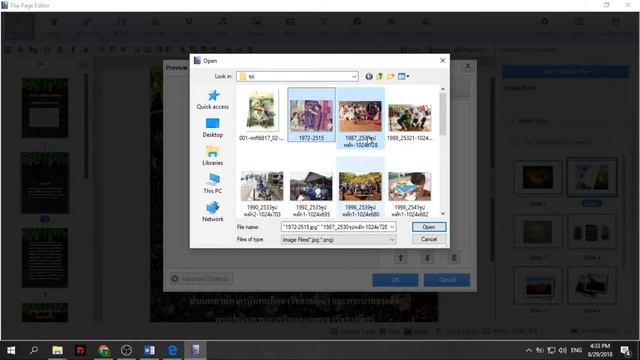Click inside the File name text field

[x=335, y=227]
